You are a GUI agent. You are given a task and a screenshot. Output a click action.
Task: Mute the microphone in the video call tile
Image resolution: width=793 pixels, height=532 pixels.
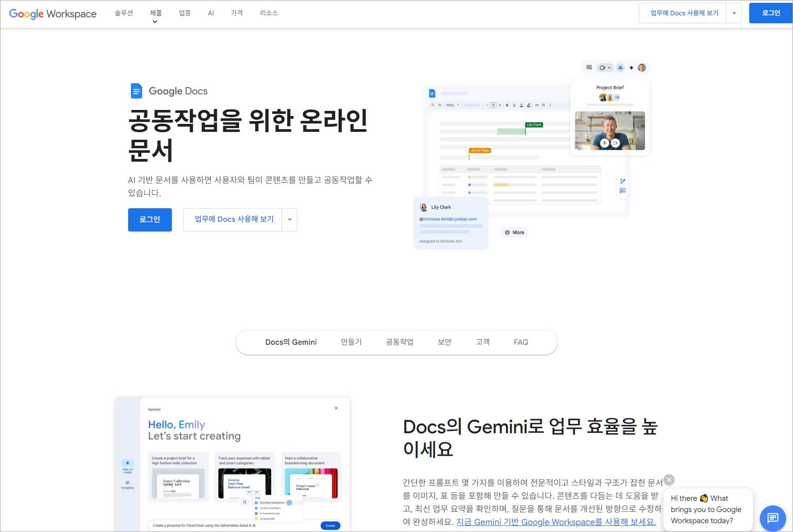coord(604,143)
